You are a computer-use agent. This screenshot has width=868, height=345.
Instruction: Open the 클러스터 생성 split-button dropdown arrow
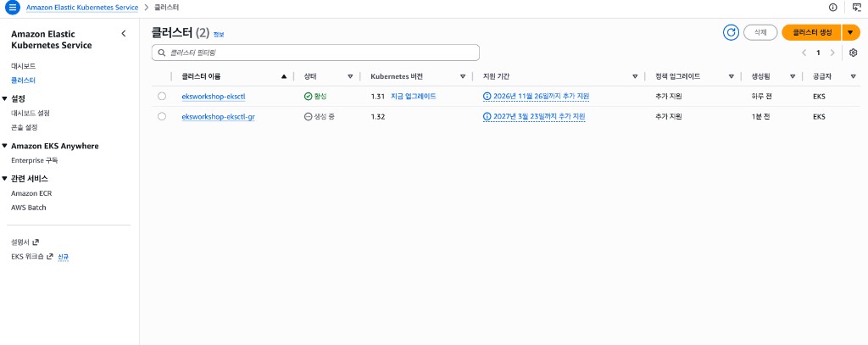(x=849, y=33)
